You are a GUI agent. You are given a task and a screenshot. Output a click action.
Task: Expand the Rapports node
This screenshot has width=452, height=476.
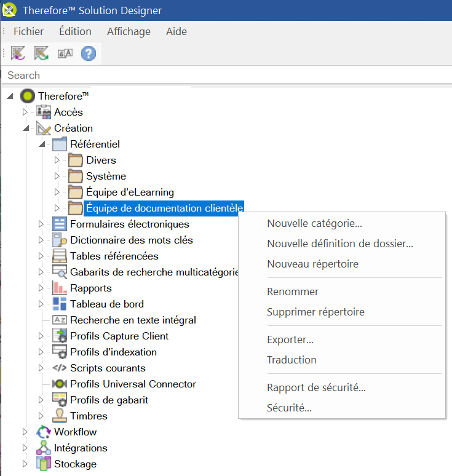pos(41,288)
